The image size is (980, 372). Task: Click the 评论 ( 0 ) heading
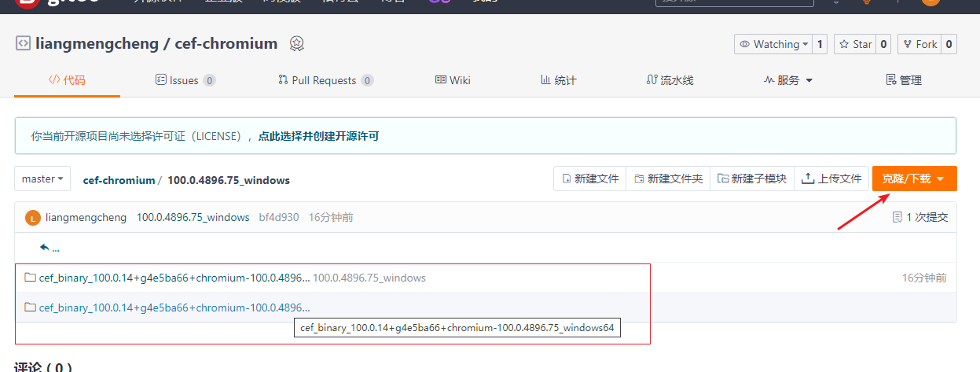coord(43,366)
